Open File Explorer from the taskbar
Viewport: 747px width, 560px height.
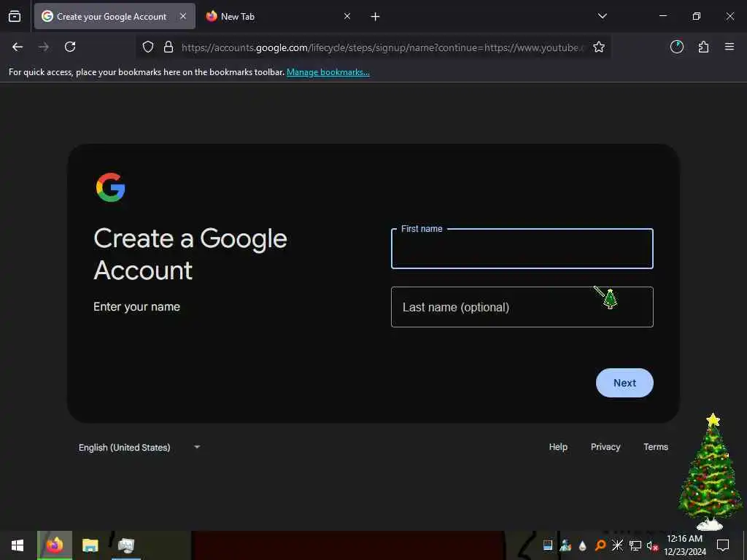tap(90, 545)
